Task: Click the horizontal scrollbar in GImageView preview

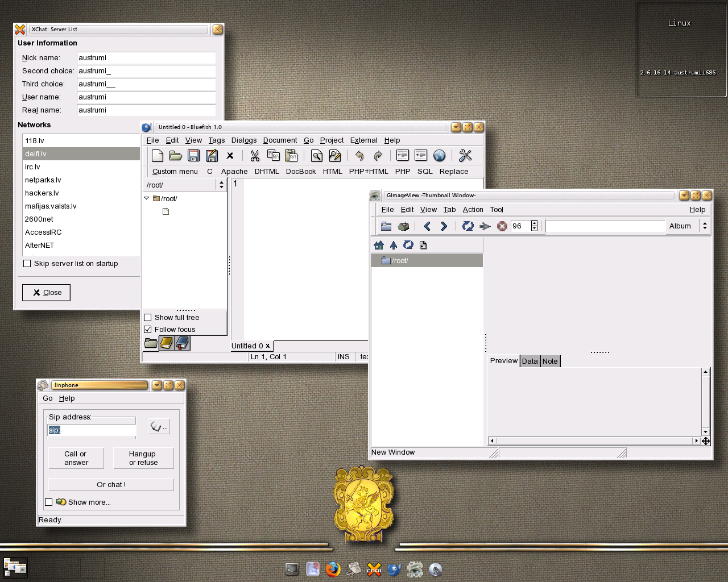Action: click(594, 440)
